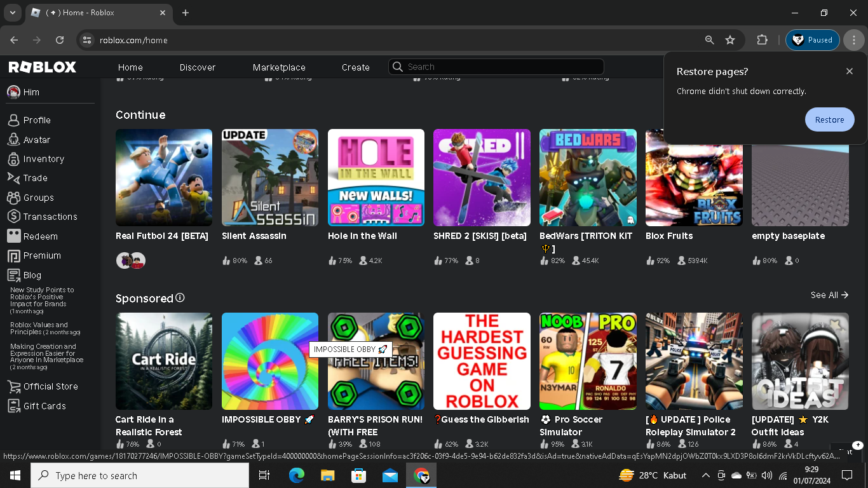Open the Inventory sidebar icon
The width and height of the screenshot is (868, 488).
[x=13, y=159]
